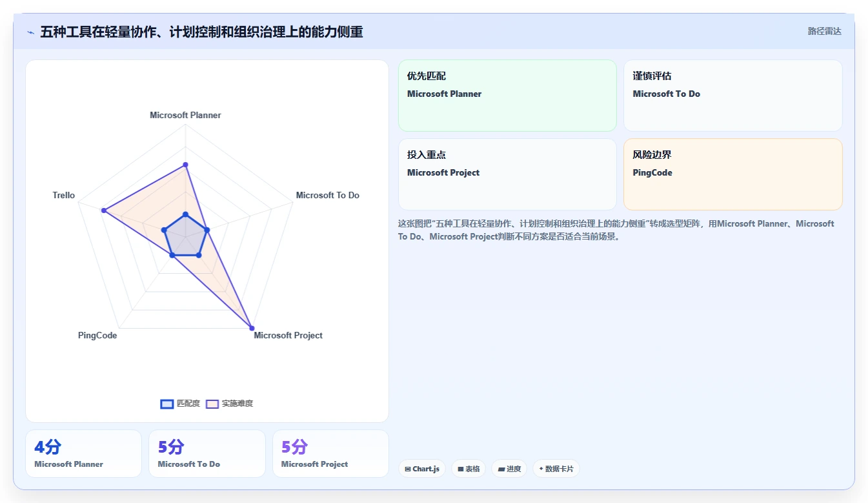The height and width of the screenshot is (503, 868).
Task: Click the Microsoft Project radar axis label
Action: tap(288, 335)
